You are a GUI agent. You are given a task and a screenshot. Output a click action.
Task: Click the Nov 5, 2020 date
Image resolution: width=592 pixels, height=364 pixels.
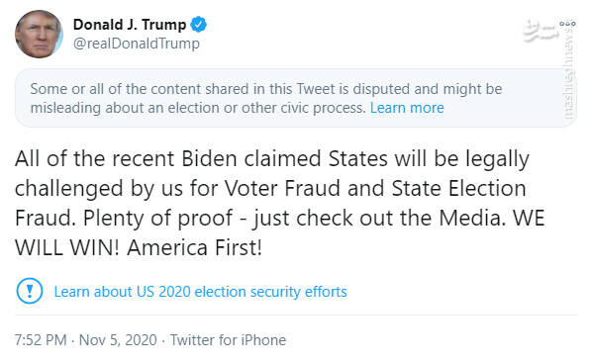click(118, 340)
